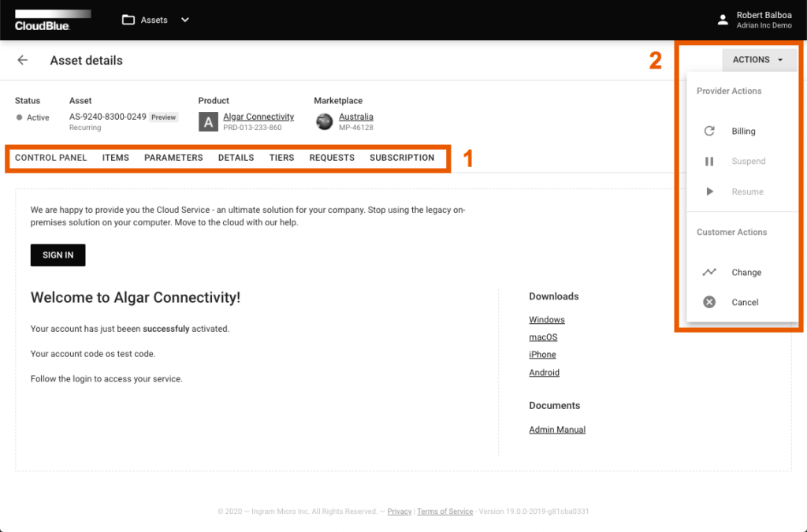
Task: Click the Asset details page title
Action: pyautogui.click(x=87, y=61)
